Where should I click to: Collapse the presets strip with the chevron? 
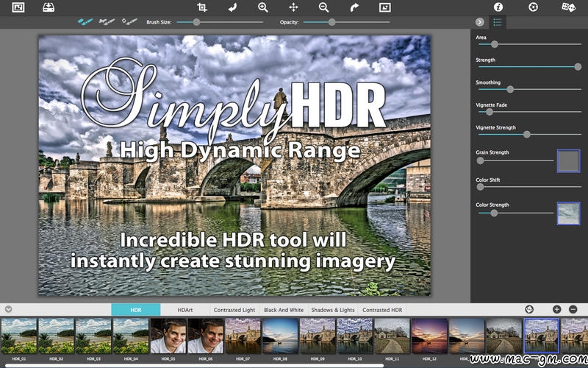pyautogui.click(x=8, y=309)
